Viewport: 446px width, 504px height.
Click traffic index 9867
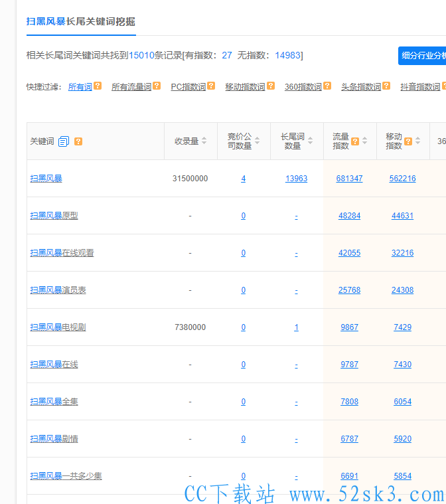(349, 327)
